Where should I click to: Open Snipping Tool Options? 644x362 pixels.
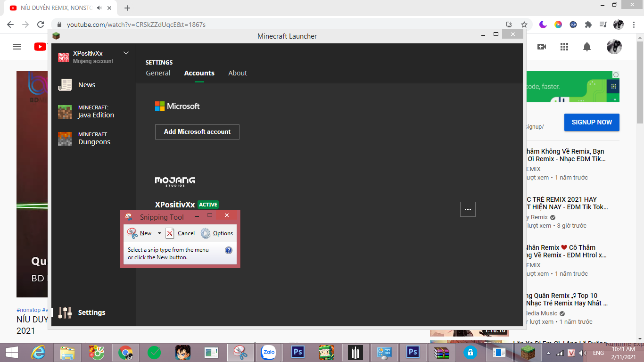(217, 233)
